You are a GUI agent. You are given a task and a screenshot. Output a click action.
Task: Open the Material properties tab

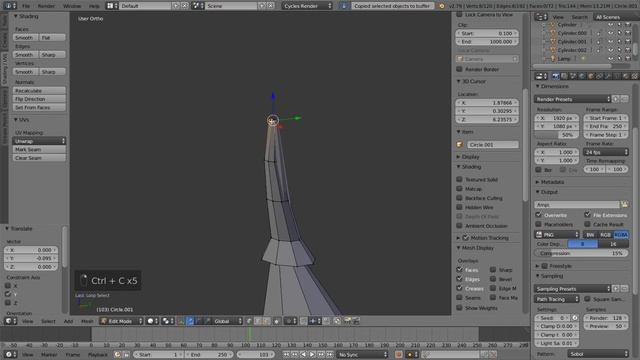[626, 76]
